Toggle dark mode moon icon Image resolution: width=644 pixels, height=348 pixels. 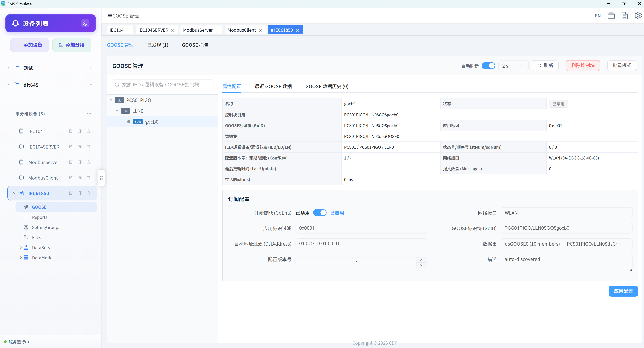[85, 23]
